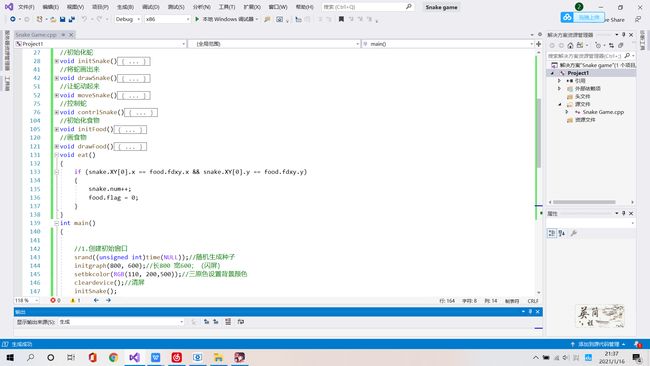The image size is (650, 366).
Task: Click the categorized view icon in Properties panel
Action: point(552,233)
